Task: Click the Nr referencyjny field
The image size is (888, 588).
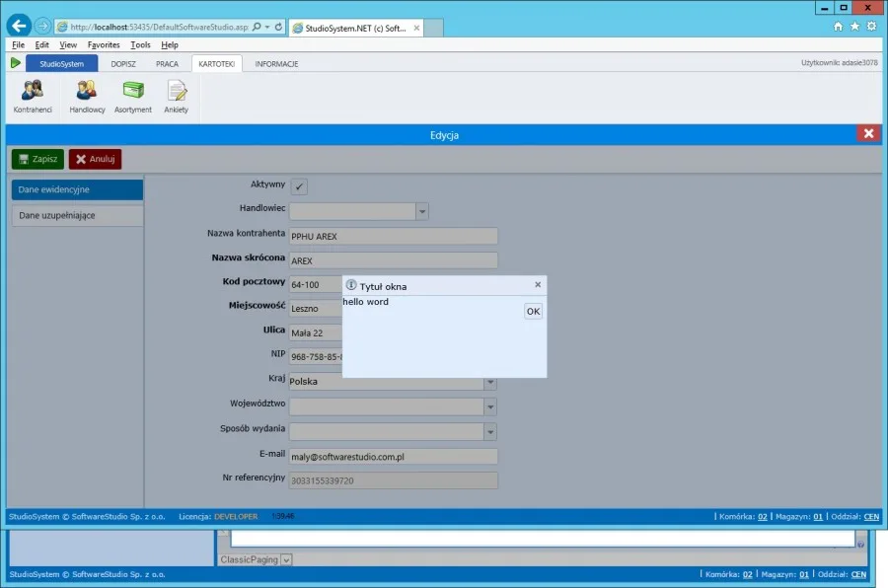Action: [394, 480]
